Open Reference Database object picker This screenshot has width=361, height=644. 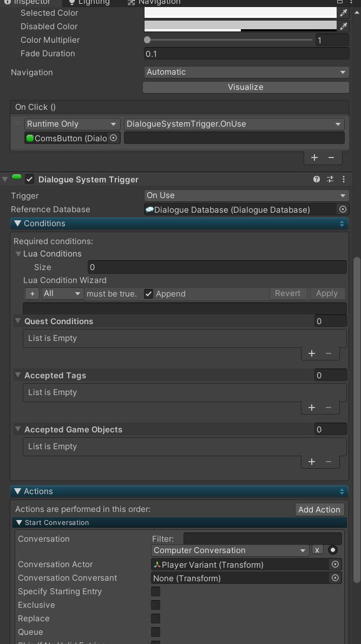343,209
